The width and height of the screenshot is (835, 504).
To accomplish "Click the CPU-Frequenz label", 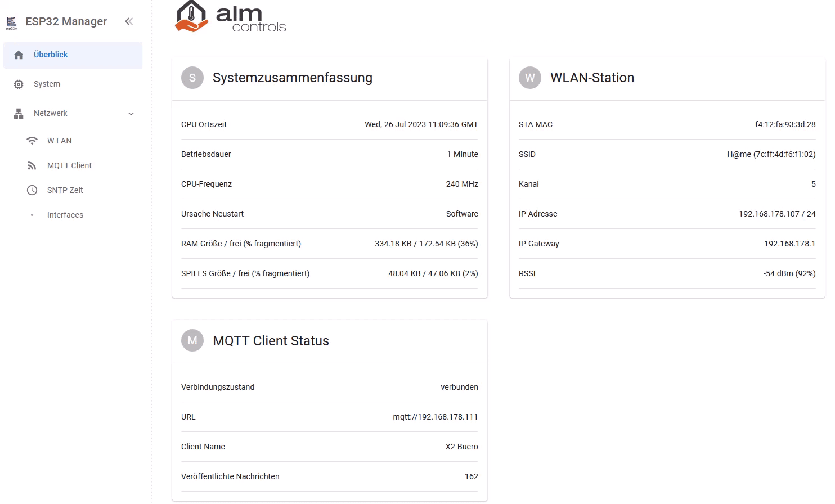I will [x=206, y=184].
